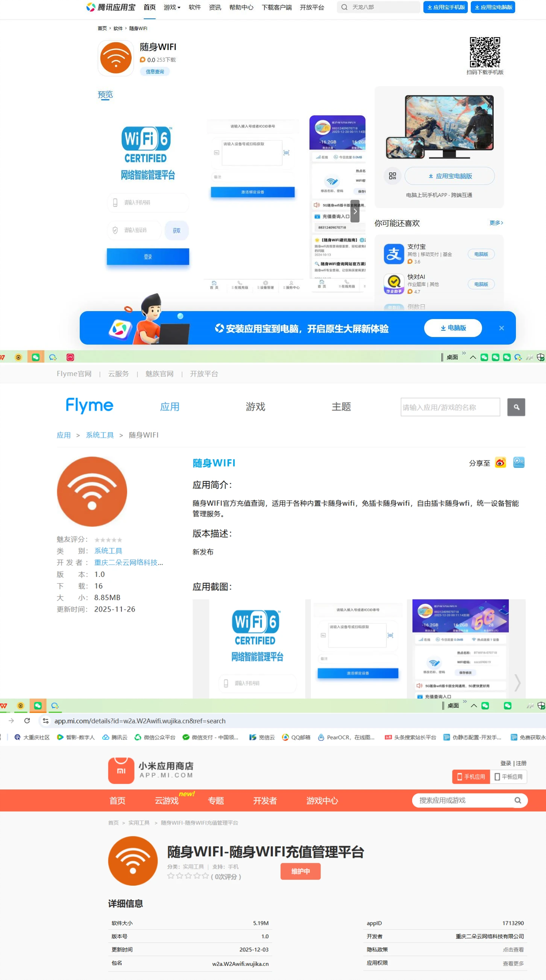Advance Tencent preview carousel with arrow
The image size is (546, 980).
[355, 211]
